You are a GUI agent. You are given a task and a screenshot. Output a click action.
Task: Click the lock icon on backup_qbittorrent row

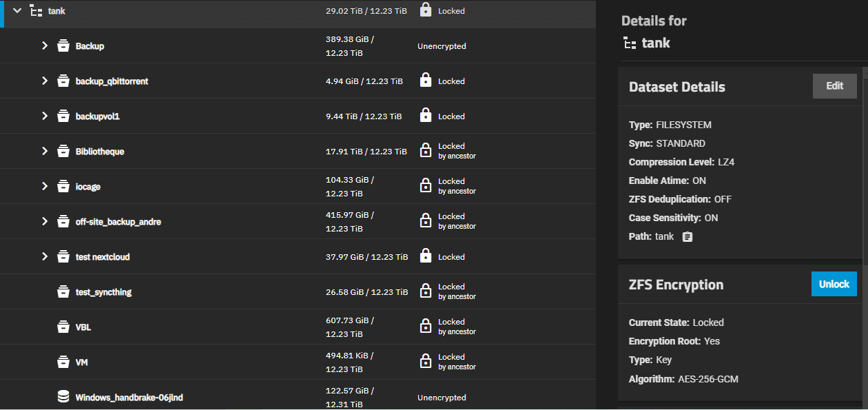coord(426,81)
